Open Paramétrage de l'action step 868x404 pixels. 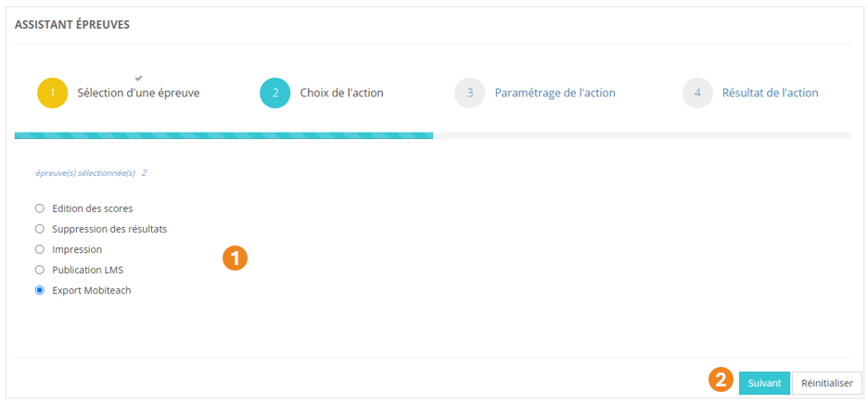click(x=555, y=94)
